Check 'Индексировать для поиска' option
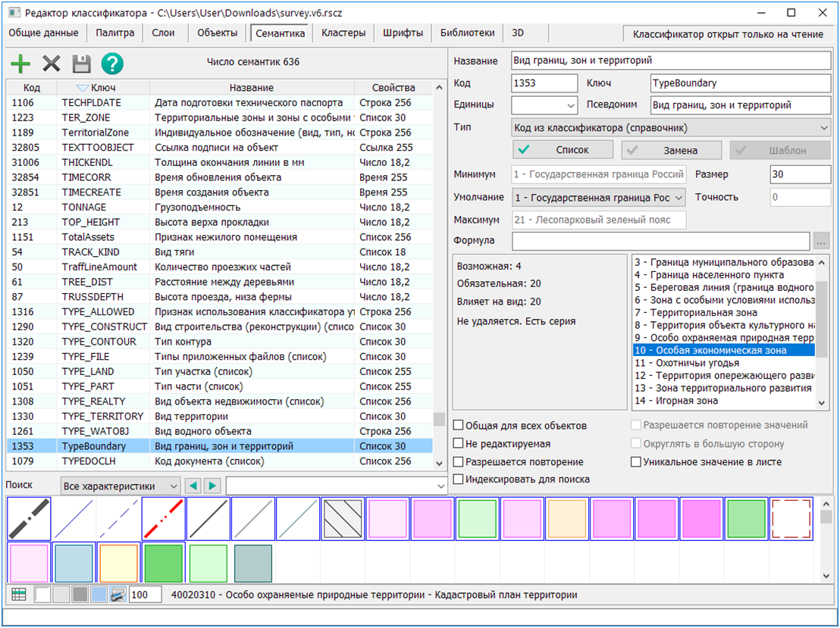This screenshot has width=840, height=628. [x=458, y=480]
